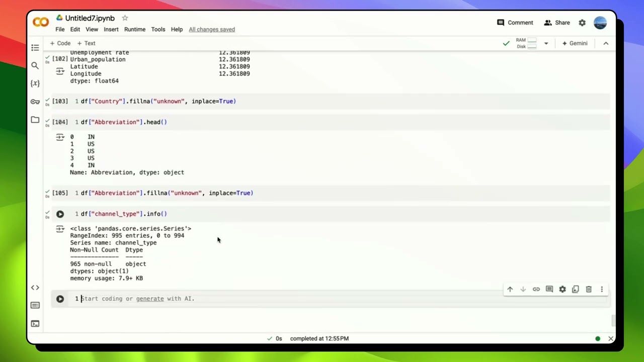The image size is (644, 362).
Task: Add a new Code cell
Action: (x=60, y=43)
